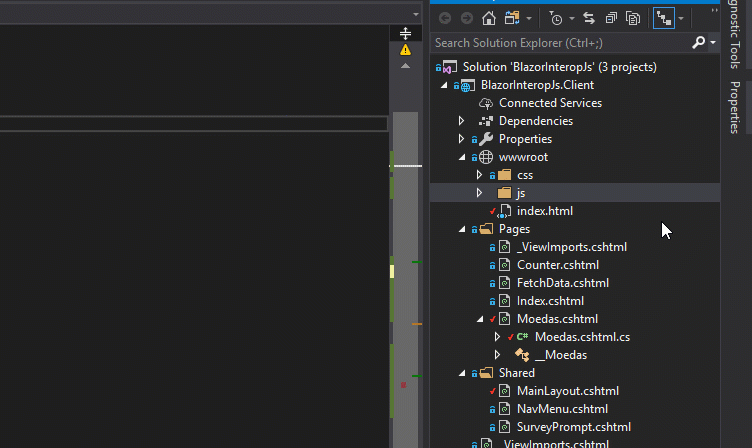Click the js folder icon
This screenshot has height=448, width=752.
point(504,193)
